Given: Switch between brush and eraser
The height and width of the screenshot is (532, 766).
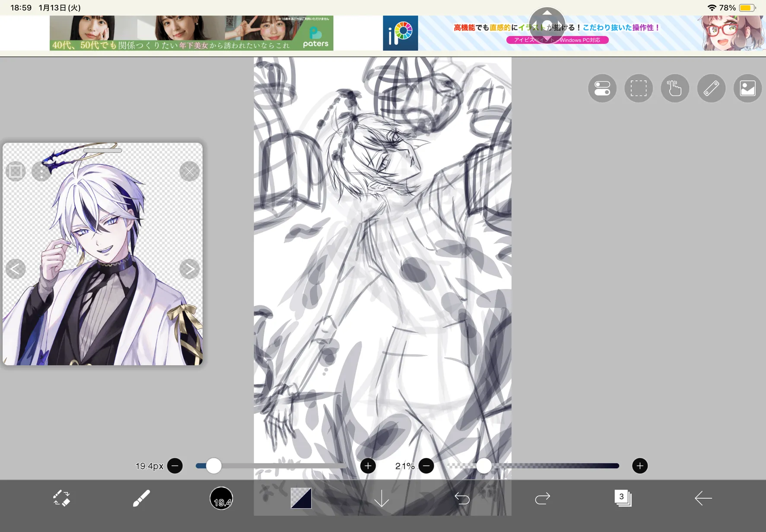Looking at the screenshot, I should 61,498.
